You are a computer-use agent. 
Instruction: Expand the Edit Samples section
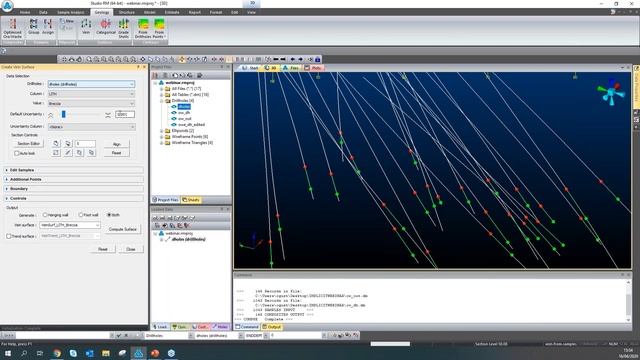(x=73, y=170)
